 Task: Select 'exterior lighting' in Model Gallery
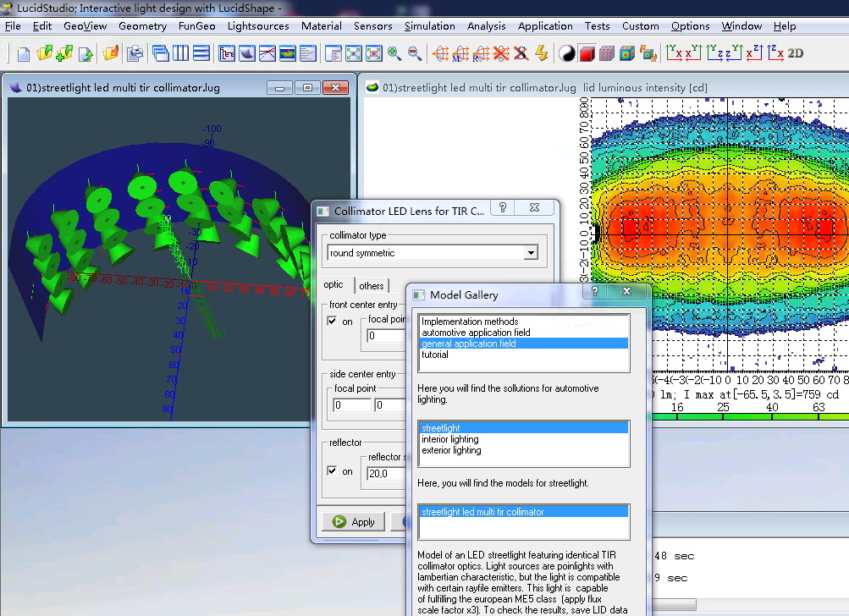[x=524, y=450]
